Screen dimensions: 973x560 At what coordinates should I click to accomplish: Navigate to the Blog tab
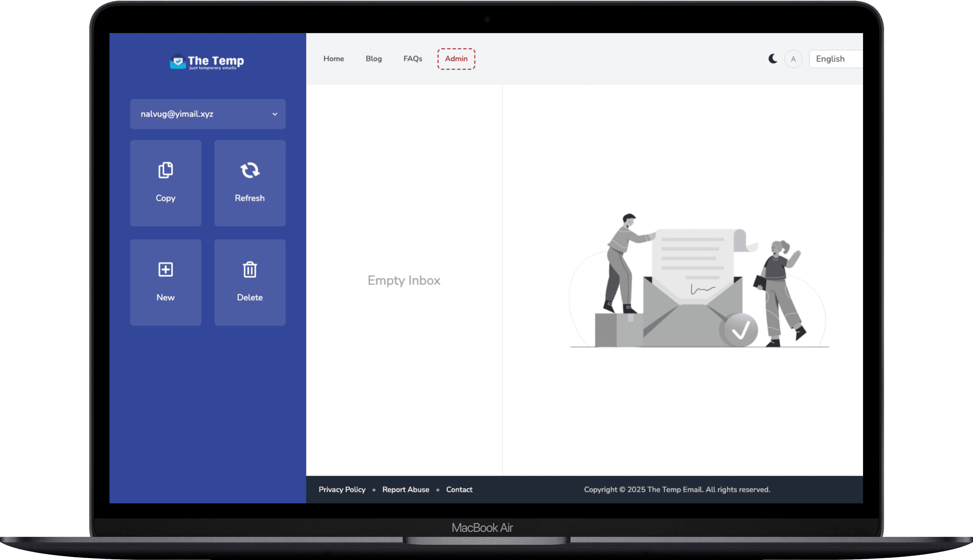click(x=373, y=58)
